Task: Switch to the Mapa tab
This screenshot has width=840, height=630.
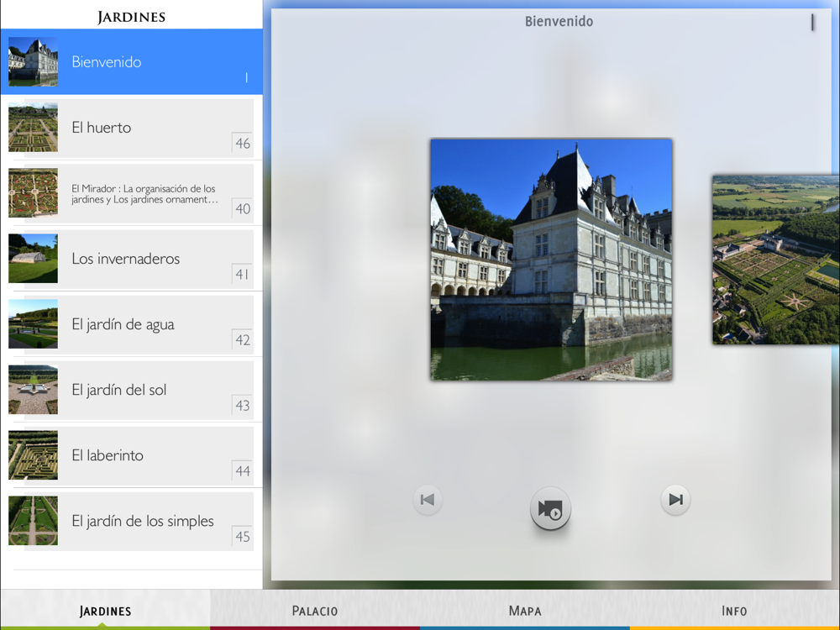Action: [525, 610]
